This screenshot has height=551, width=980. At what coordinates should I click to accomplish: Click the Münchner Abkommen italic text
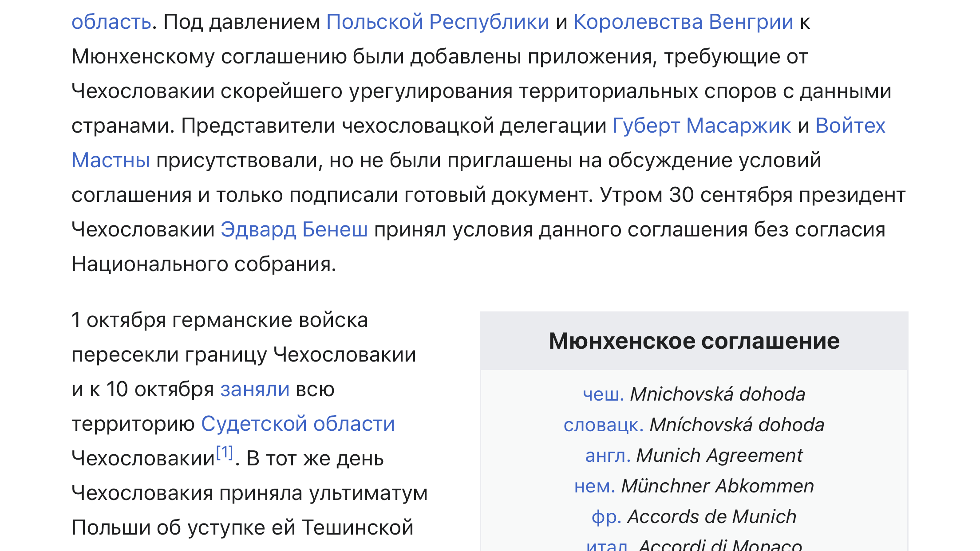(x=718, y=486)
